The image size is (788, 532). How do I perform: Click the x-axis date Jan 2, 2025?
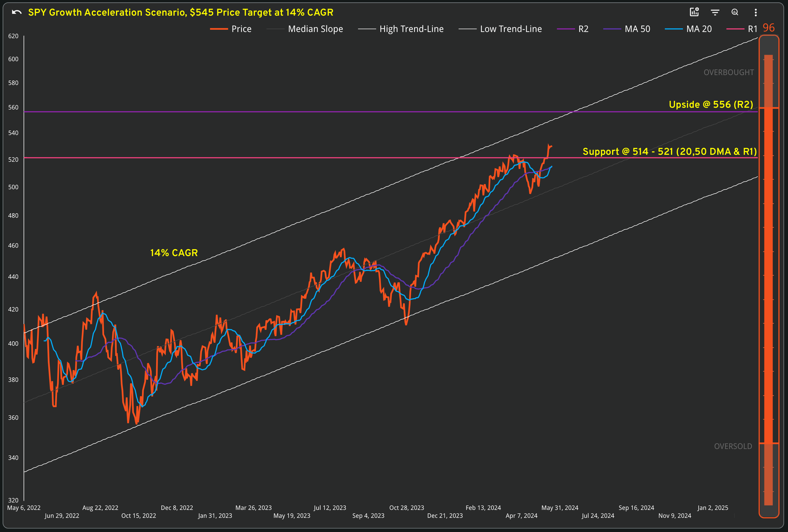click(713, 508)
